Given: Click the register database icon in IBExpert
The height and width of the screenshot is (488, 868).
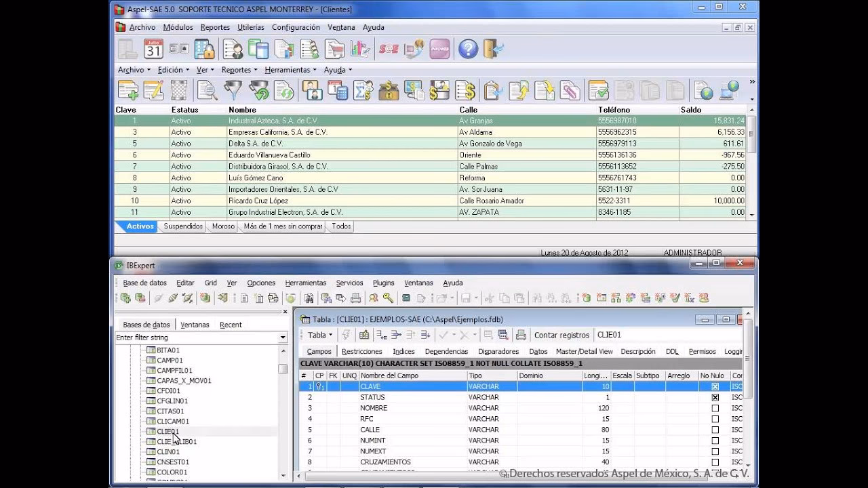Looking at the screenshot, I should pyautogui.click(x=126, y=298).
